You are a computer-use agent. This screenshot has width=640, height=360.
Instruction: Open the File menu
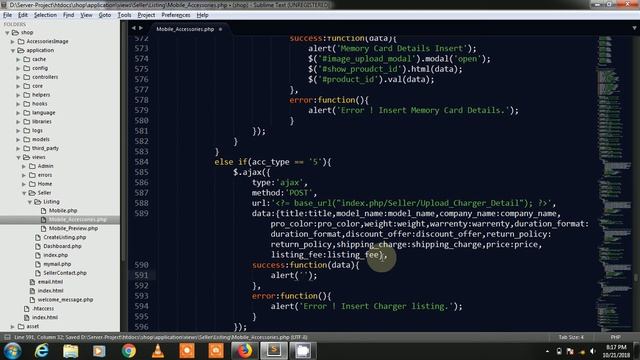point(7,15)
